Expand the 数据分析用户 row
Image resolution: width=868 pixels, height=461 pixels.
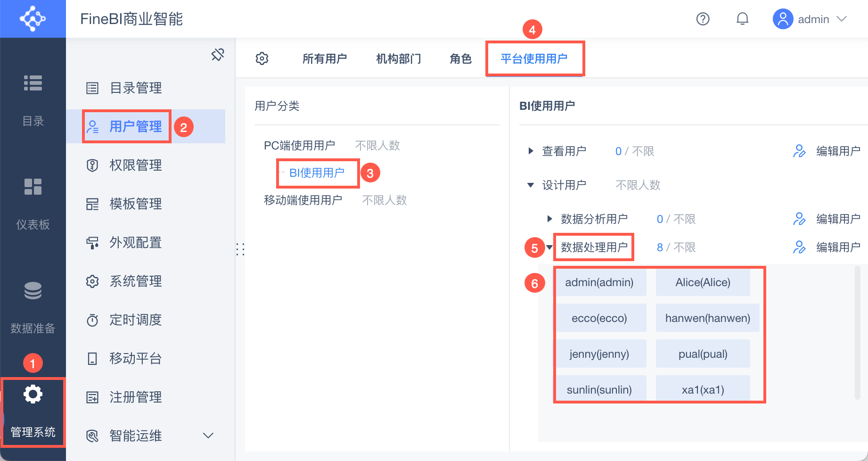pyautogui.click(x=549, y=219)
